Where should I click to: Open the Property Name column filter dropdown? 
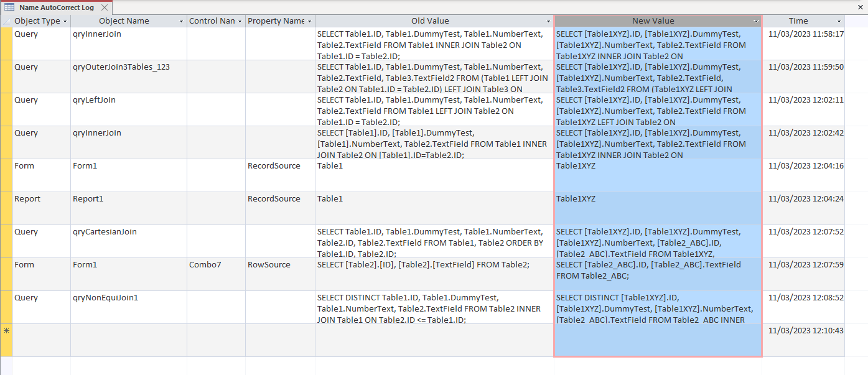[310, 21]
